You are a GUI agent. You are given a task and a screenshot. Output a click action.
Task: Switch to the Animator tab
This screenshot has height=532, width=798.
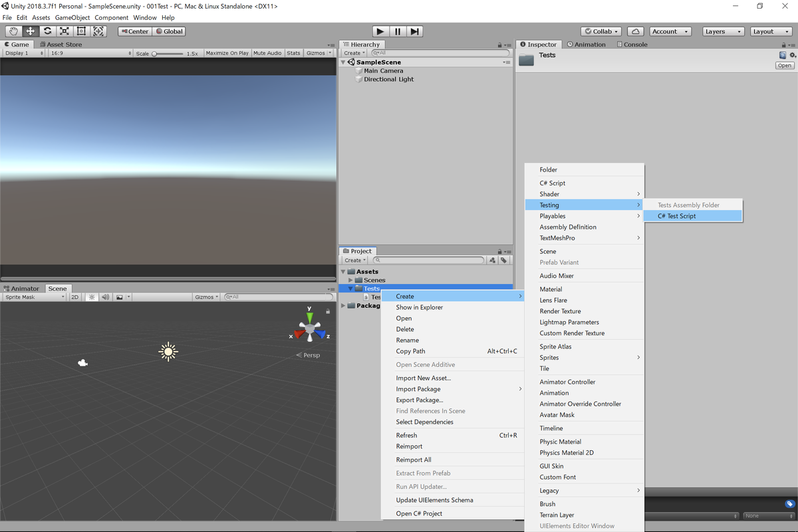[22, 289]
